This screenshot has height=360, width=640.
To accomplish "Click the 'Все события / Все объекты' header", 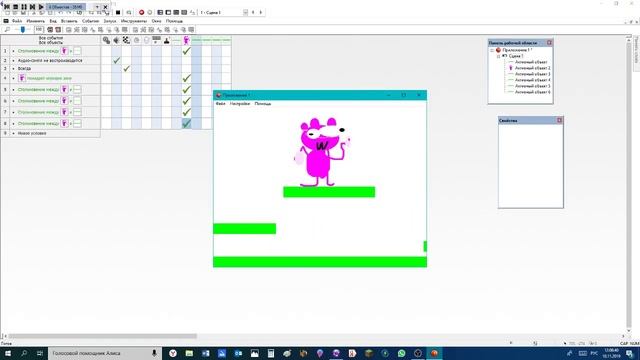I will point(51,40).
